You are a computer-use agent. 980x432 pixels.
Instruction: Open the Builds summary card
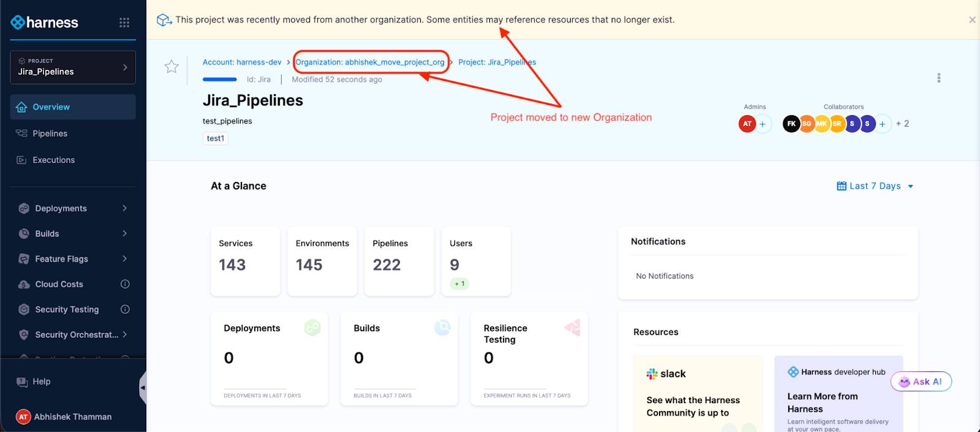click(x=399, y=359)
